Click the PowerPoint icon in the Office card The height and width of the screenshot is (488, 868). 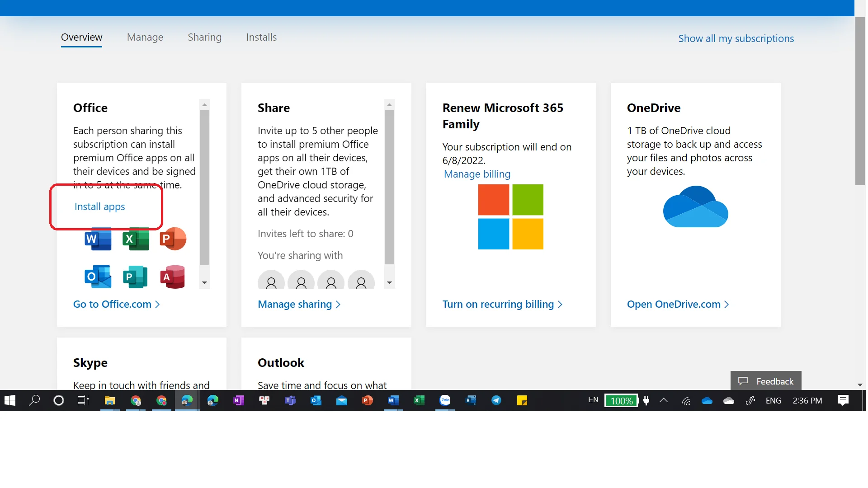coord(173,239)
